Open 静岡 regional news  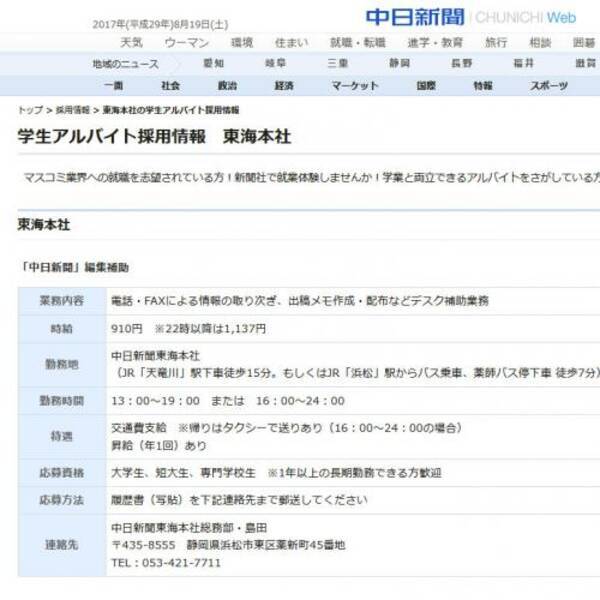click(x=371, y=63)
